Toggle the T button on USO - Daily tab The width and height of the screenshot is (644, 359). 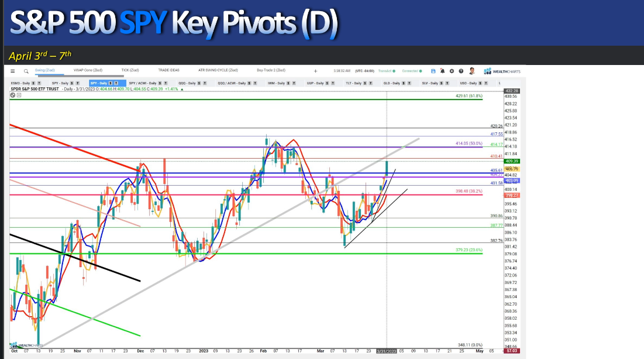point(485,83)
